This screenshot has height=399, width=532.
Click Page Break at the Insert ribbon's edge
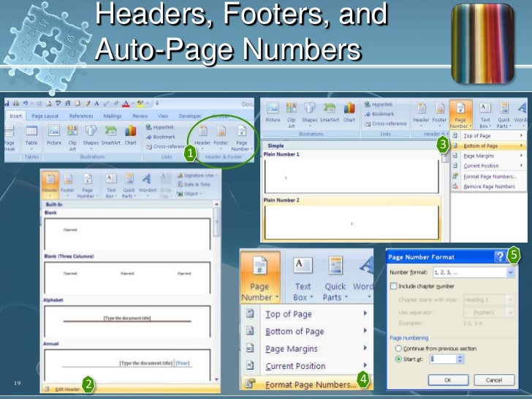pos(9,138)
